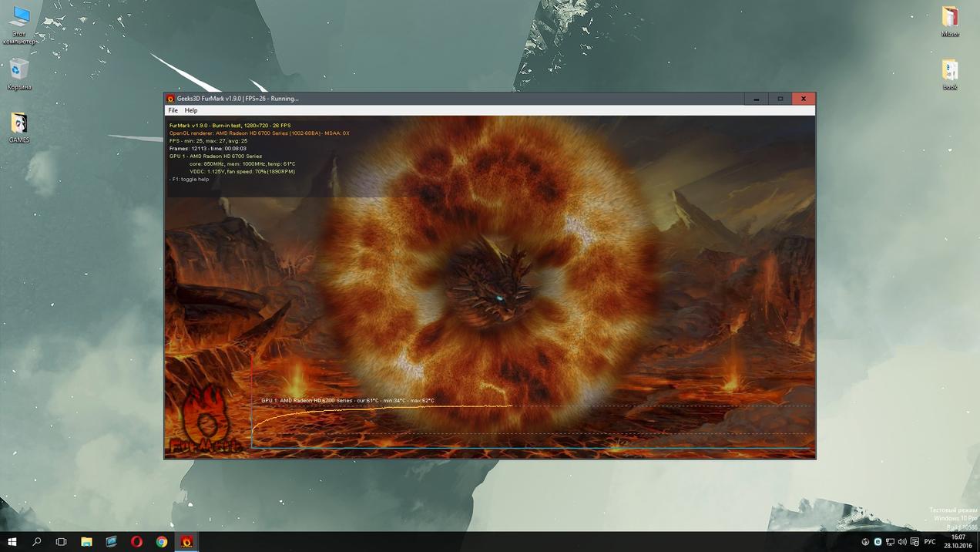Screen dimensions: 980x552
Task: Click the 'core: 850MHz, mem: 1000MHz' line
Action: pyautogui.click(x=242, y=164)
